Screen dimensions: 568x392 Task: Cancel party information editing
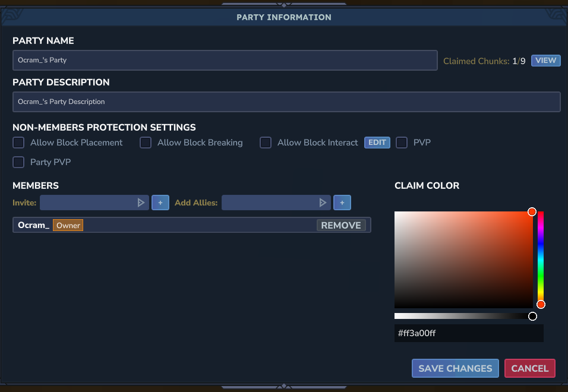pyautogui.click(x=529, y=368)
